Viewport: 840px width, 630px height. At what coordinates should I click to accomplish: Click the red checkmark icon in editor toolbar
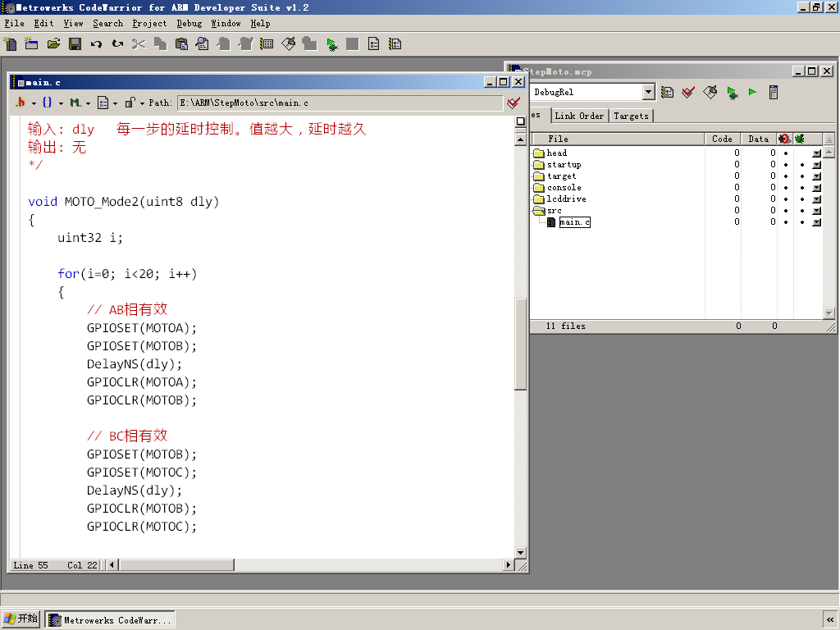tap(514, 103)
